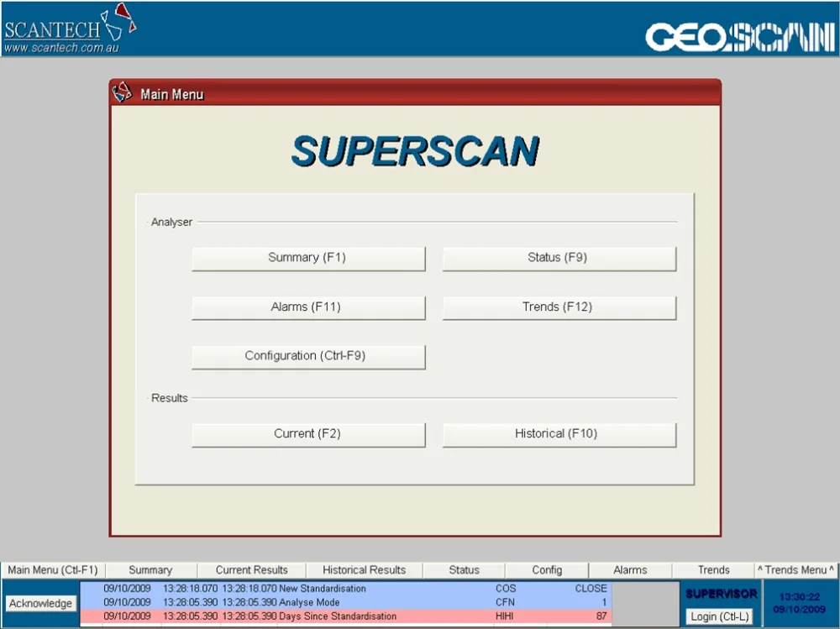Click the Login (Ctl-L) button
The image size is (840, 629).
pos(719,616)
